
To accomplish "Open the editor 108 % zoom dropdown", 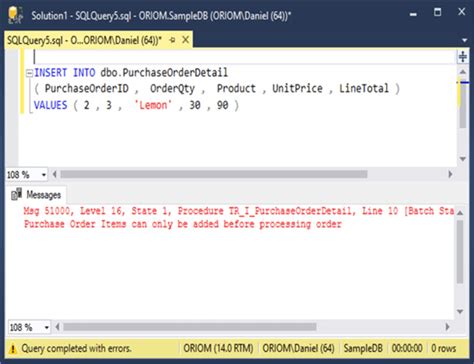I will pos(44,175).
